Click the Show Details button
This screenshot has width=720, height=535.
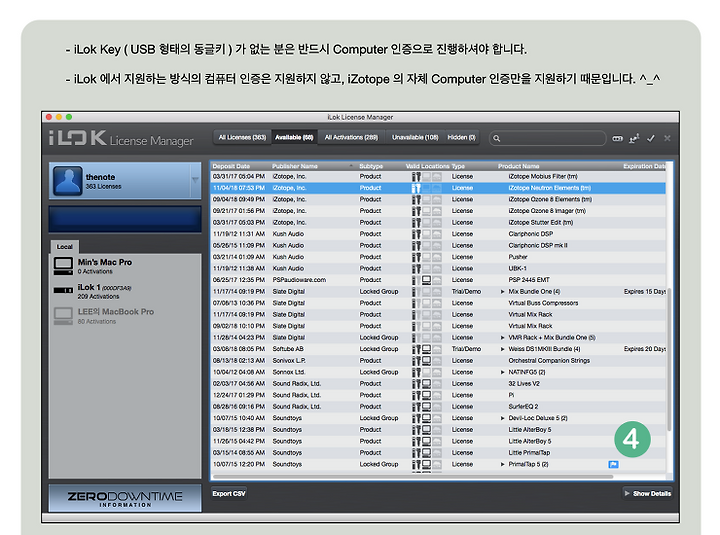pyautogui.click(x=648, y=494)
